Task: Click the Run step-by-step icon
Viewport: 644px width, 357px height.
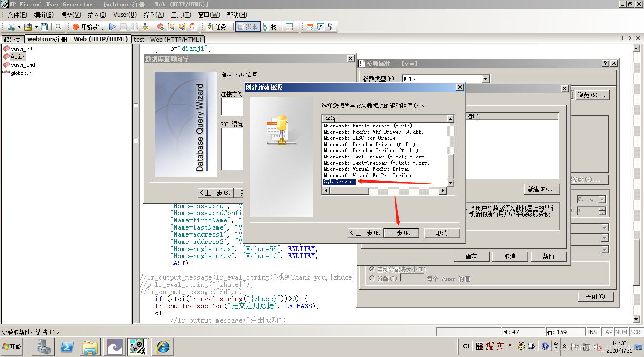Action: pyautogui.click(x=145, y=27)
